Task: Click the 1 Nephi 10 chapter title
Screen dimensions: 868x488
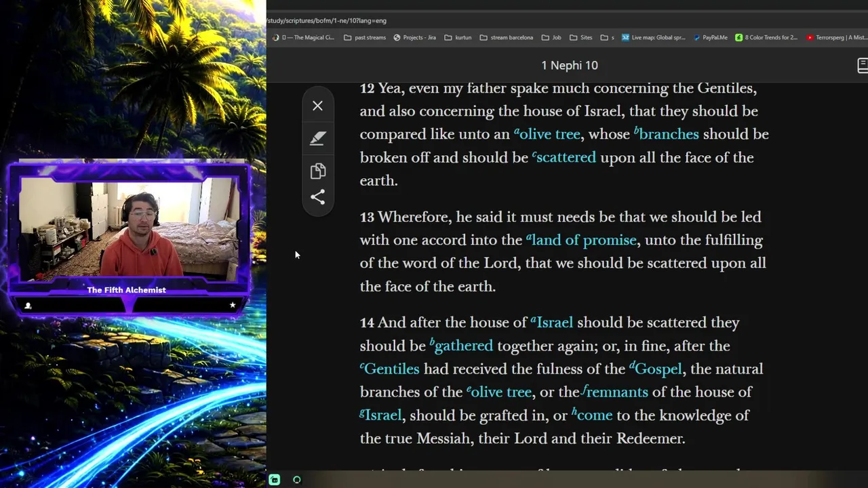Action: pyautogui.click(x=570, y=66)
